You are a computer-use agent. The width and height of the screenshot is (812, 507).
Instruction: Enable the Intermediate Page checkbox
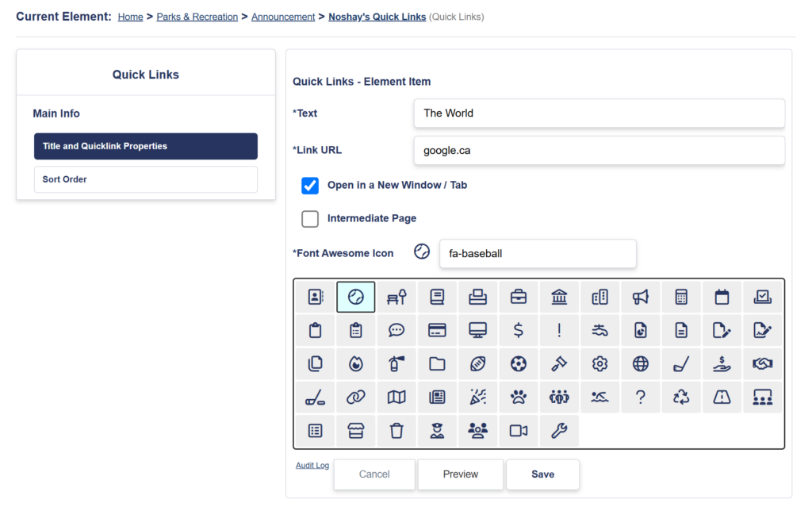pyautogui.click(x=310, y=219)
